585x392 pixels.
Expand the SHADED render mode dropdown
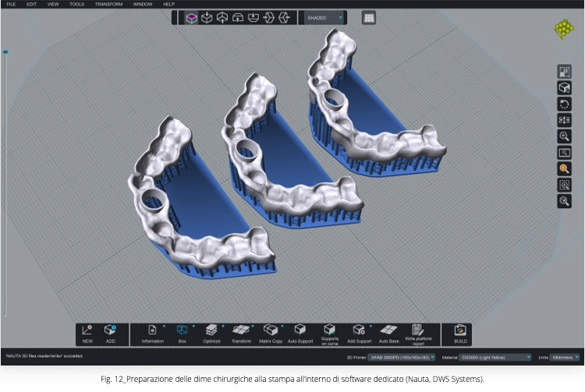324,17
